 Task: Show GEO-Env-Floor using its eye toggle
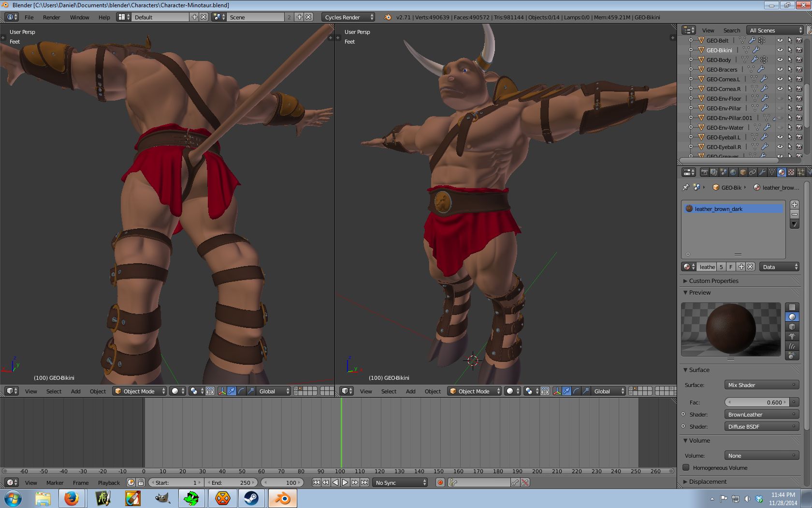click(x=780, y=99)
